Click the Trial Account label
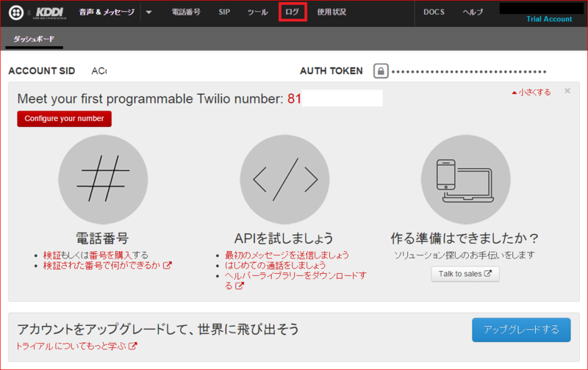Screen dimensions: 588x370 [549, 19]
